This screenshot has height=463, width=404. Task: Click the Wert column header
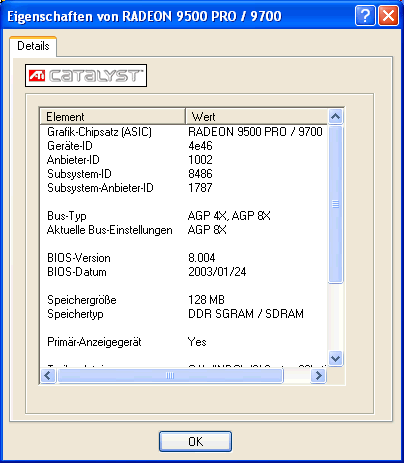point(256,117)
